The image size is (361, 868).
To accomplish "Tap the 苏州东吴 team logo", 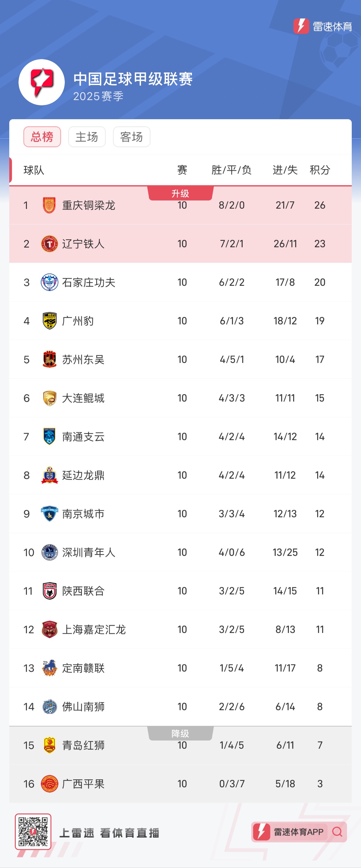I will pyautogui.click(x=49, y=359).
